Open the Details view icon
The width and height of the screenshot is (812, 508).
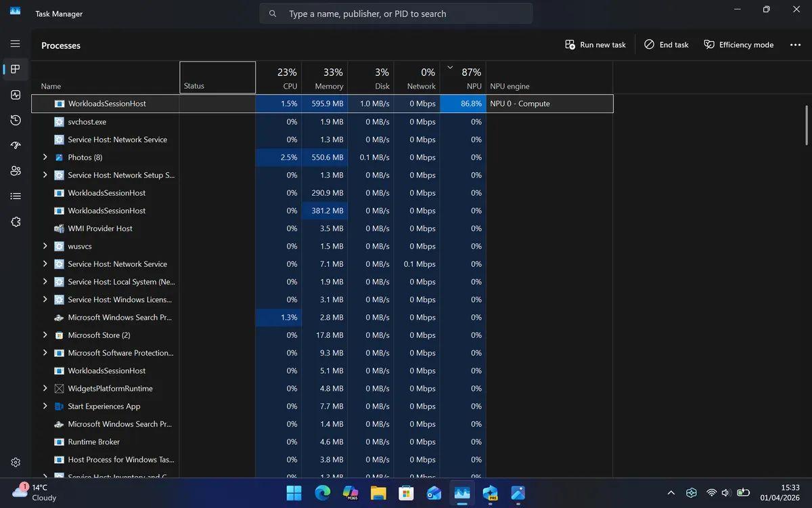[x=15, y=196]
